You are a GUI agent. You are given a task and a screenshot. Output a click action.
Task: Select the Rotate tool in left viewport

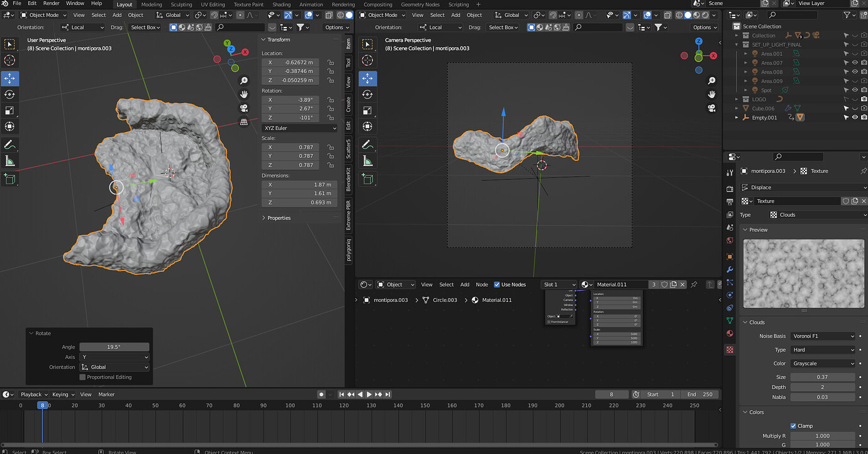click(x=9, y=94)
